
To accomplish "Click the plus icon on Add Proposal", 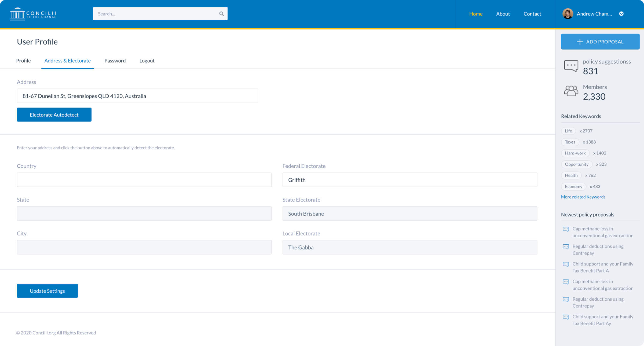I will [x=580, y=42].
